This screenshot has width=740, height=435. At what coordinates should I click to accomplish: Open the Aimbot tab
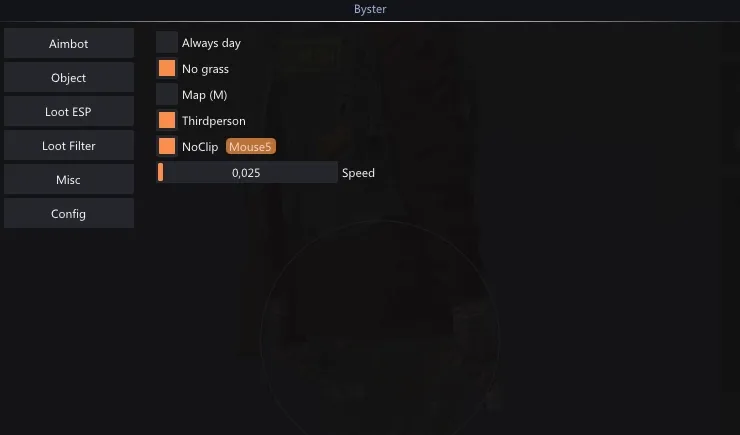pyautogui.click(x=69, y=43)
